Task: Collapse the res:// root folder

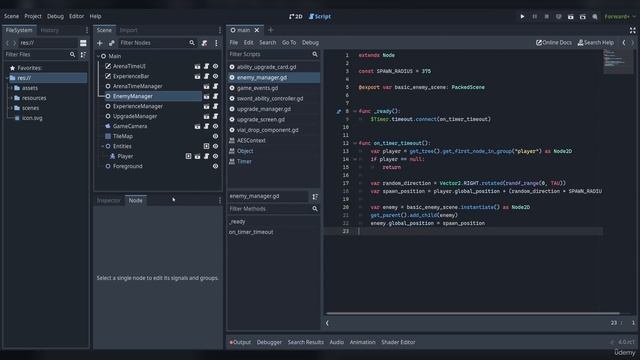Action: [7, 78]
